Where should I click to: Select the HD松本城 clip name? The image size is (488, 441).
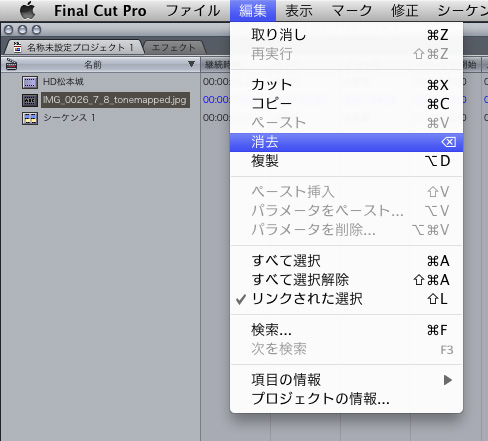click(63, 82)
